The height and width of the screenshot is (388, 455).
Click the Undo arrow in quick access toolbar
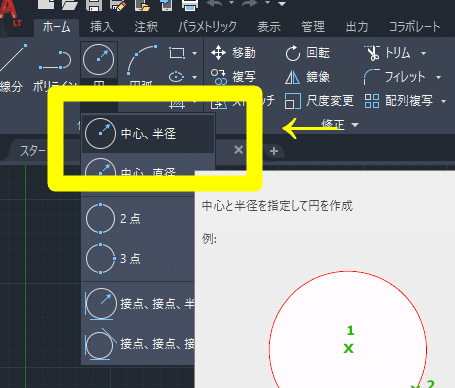pos(215,3)
